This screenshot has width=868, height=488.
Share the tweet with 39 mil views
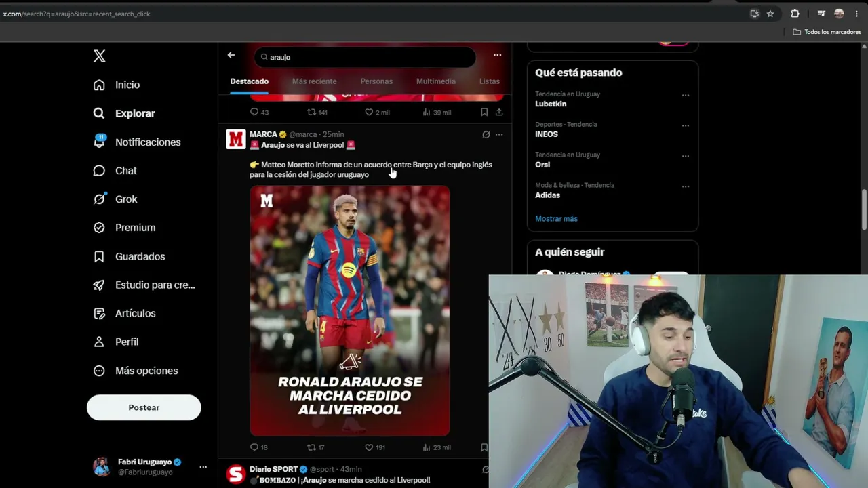click(499, 112)
